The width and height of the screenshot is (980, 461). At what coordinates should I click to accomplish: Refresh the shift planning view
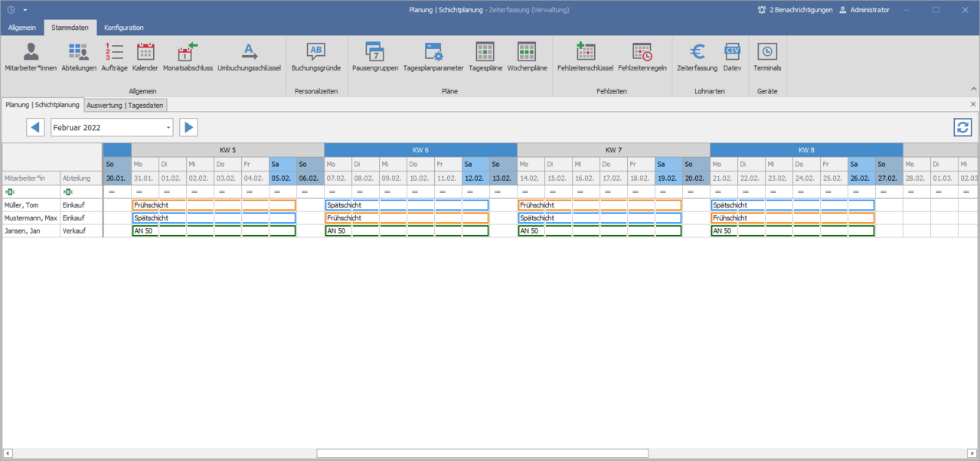pyautogui.click(x=962, y=127)
